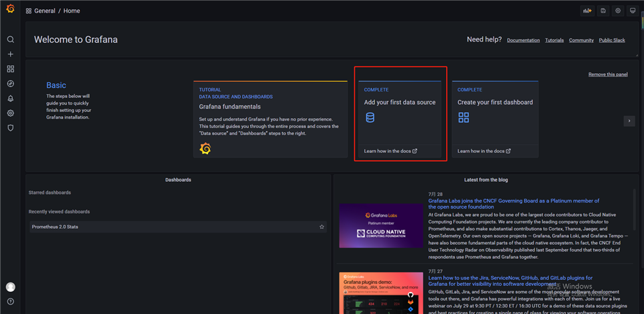This screenshot has width=644, height=314.
Task: Click the Starred dashboards heading
Action: coord(50,193)
